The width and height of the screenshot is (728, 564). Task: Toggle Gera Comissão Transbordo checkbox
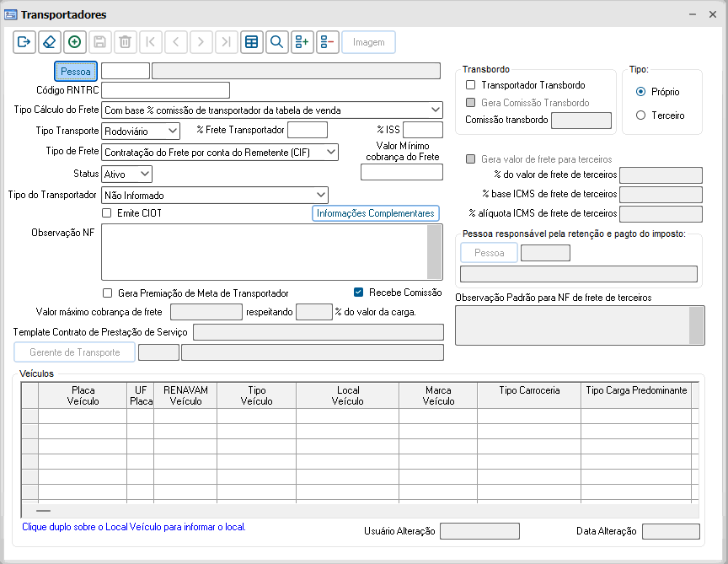(471, 103)
